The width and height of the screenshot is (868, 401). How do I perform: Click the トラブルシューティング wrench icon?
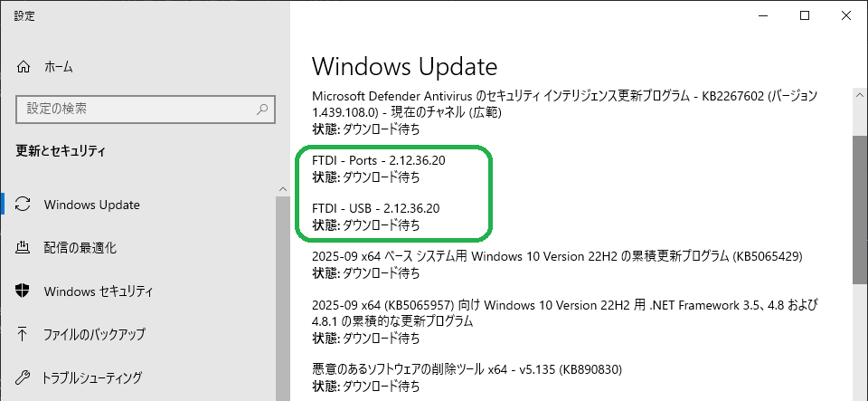click(x=25, y=377)
